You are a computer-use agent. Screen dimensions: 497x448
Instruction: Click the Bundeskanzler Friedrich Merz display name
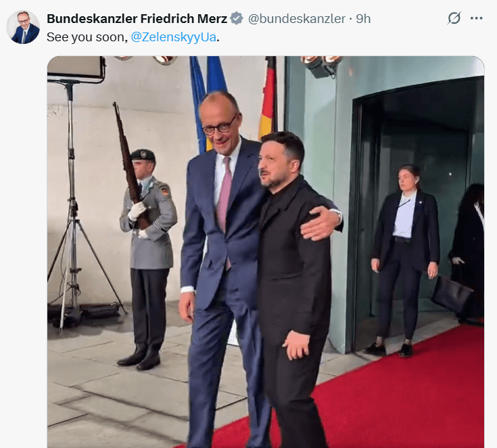click(137, 19)
